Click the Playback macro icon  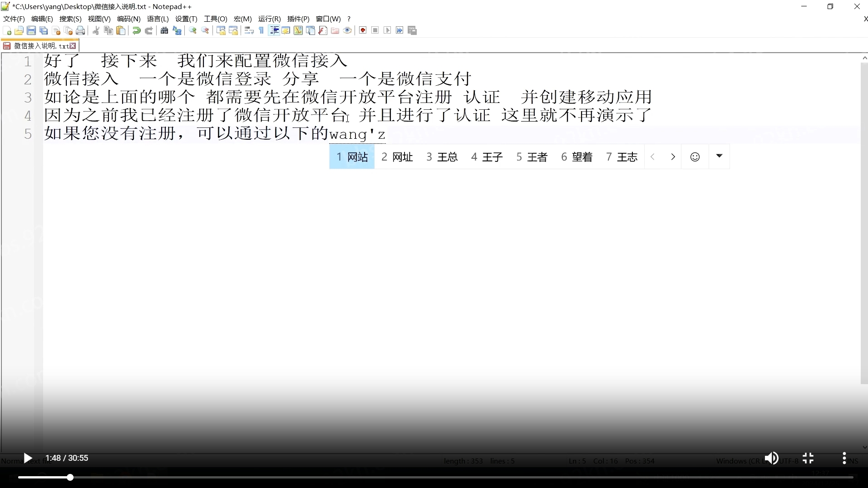(x=387, y=30)
